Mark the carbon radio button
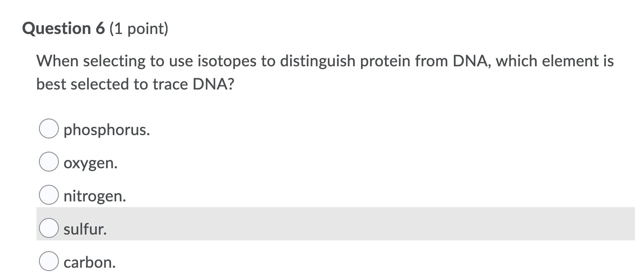 [x=48, y=262]
